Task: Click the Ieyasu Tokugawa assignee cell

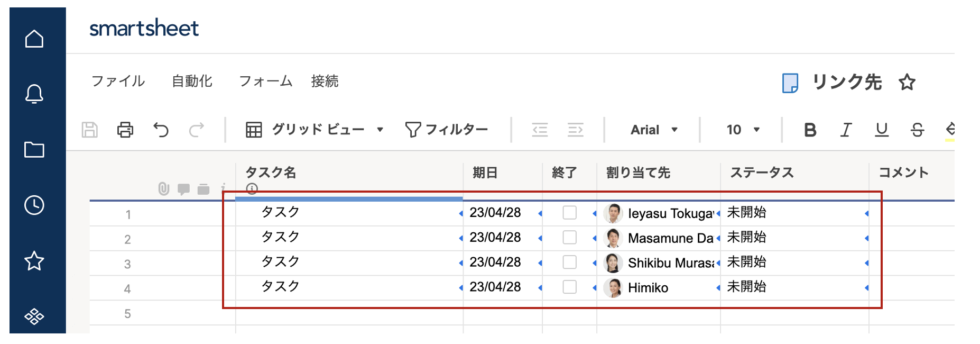Action: 659,213
